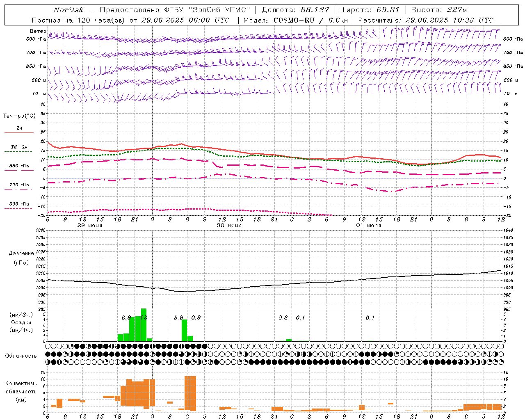The width and height of the screenshot is (525, 420).
Task: Click the 'Высота: 227м' elevation text
Action: 439,10
